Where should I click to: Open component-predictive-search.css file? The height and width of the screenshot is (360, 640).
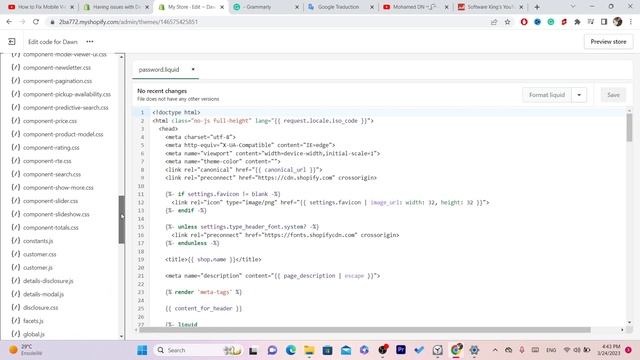[x=65, y=108]
